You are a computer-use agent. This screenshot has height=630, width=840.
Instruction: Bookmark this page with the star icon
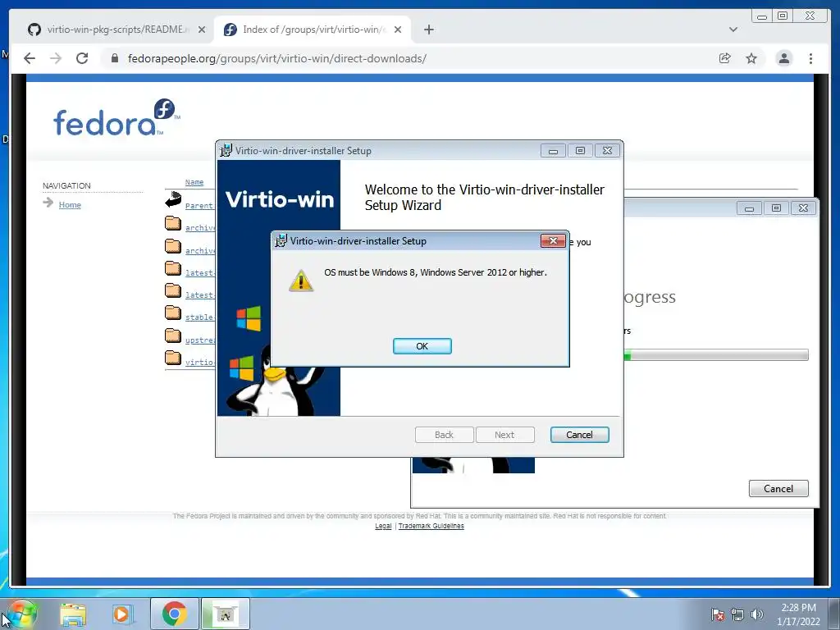(x=751, y=58)
